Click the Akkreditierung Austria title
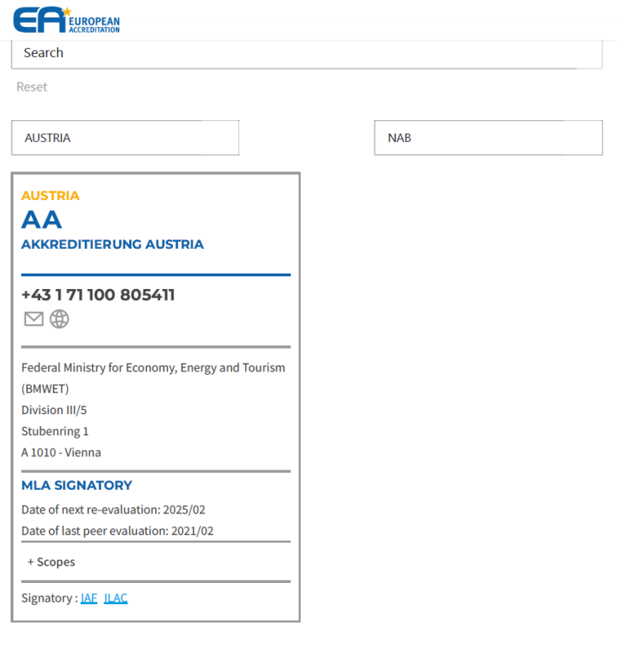This screenshot has height=672, width=617. pos(112,244)
